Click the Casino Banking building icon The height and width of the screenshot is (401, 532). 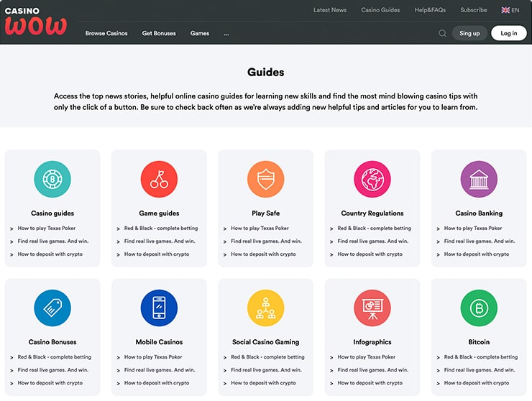coord(479,179)
